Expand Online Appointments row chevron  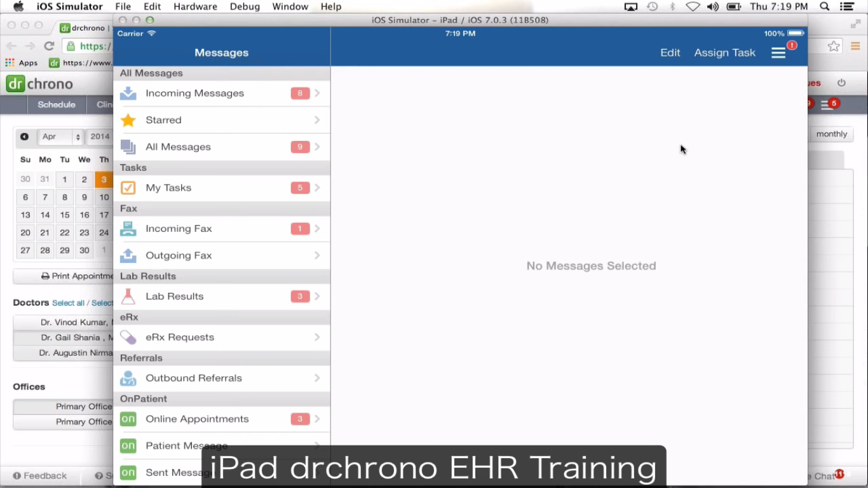tap(317, 419)
